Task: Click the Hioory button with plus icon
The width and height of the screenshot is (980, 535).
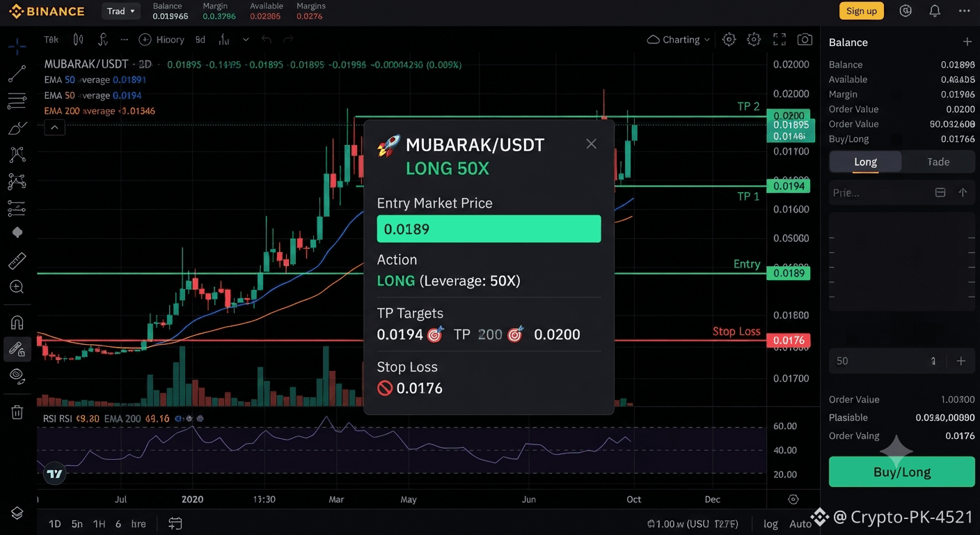Action: click(161, 40)
